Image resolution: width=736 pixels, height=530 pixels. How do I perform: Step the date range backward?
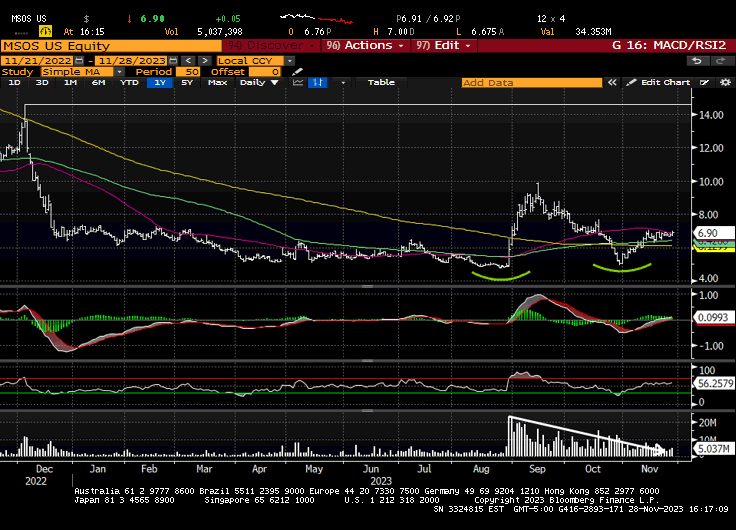pos(188,61)
